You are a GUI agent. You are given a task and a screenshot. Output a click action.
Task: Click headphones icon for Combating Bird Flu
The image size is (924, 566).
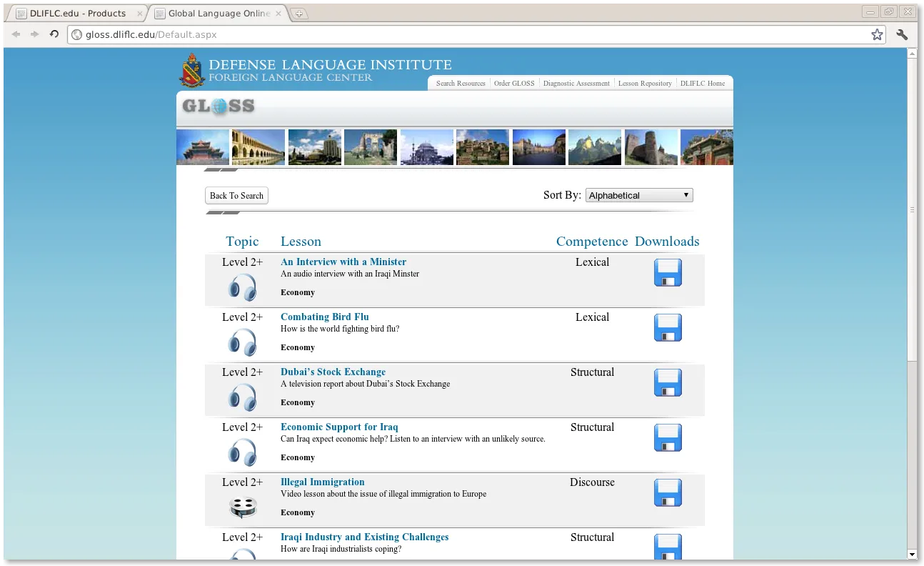point(242,342)
